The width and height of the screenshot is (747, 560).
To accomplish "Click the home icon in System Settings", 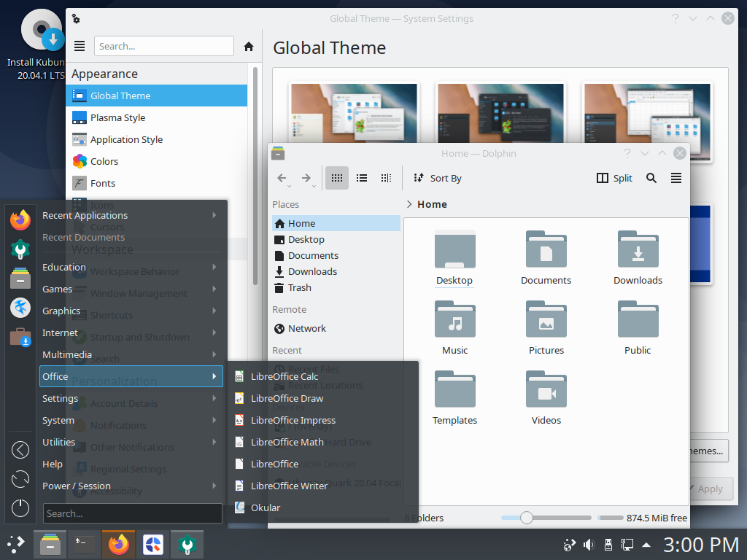I will tap(249, 46).
